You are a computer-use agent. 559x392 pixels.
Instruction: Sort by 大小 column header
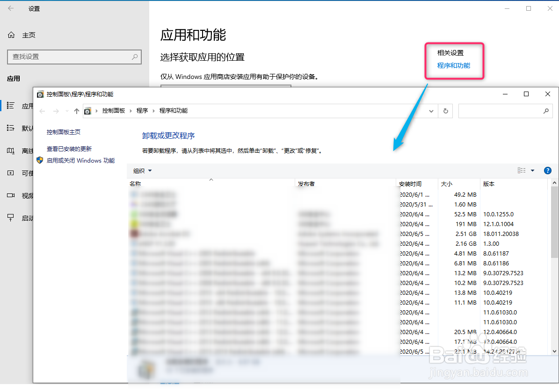point(459,184)
